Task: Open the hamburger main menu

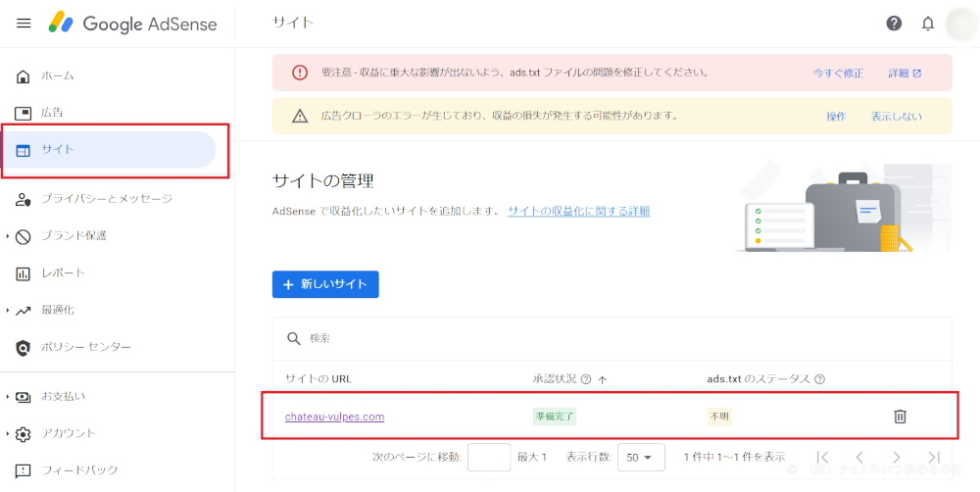Action: (24, 24)
